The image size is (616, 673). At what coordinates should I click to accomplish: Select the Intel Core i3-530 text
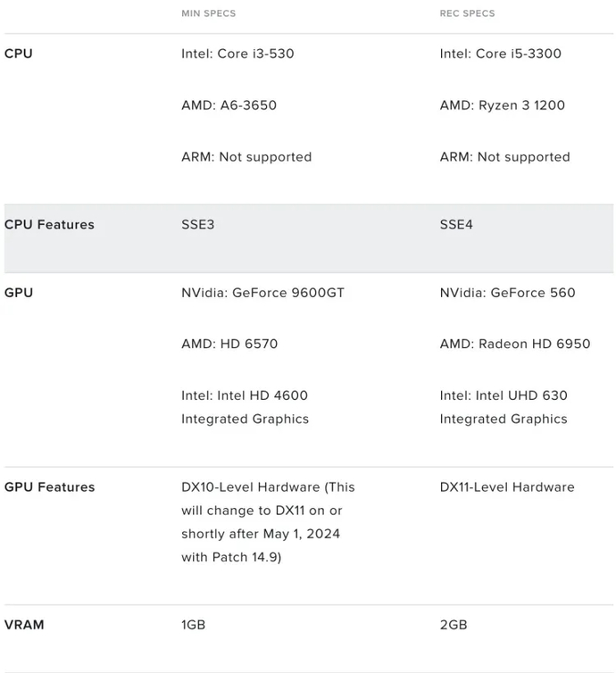tap(237, 54)
